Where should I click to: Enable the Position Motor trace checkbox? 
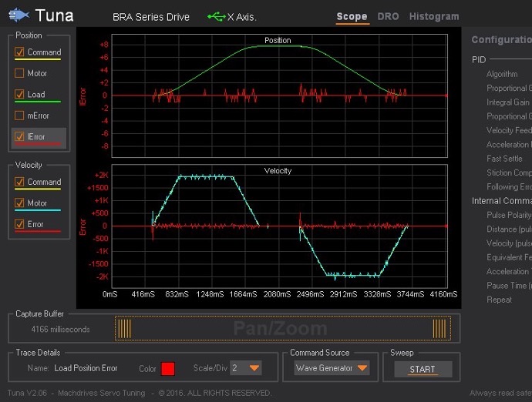click(19, 73)
